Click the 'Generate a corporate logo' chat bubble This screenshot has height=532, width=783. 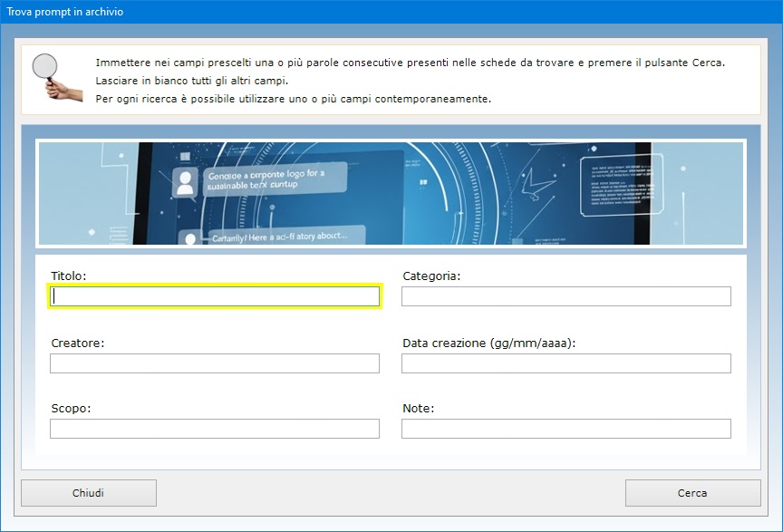pos(274,178)
